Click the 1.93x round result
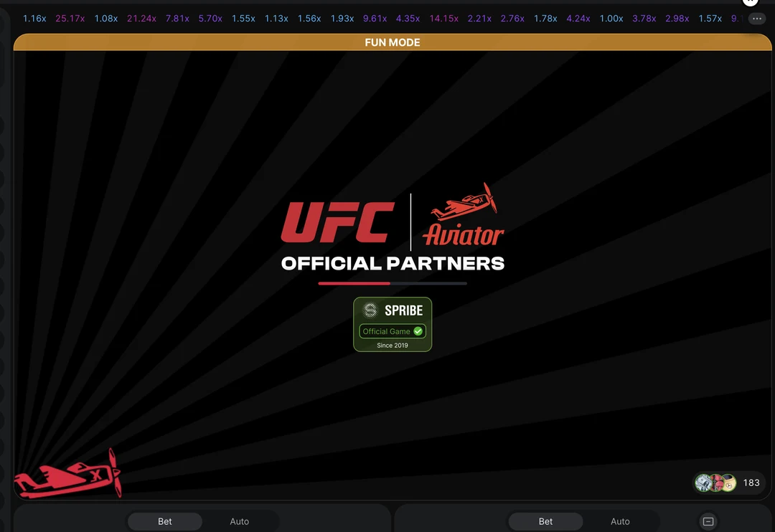This screenshot has height=532, width=775. [342, 19]
